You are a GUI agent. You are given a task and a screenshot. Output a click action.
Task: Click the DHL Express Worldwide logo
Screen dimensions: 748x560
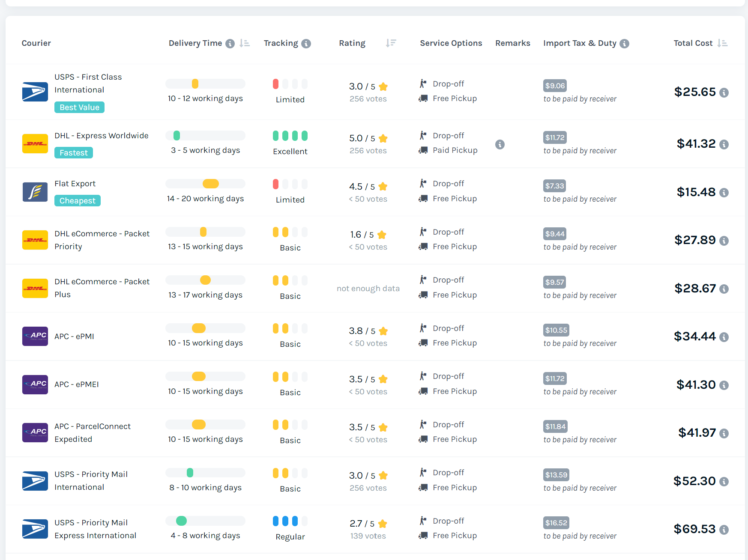tap(35, 143)
